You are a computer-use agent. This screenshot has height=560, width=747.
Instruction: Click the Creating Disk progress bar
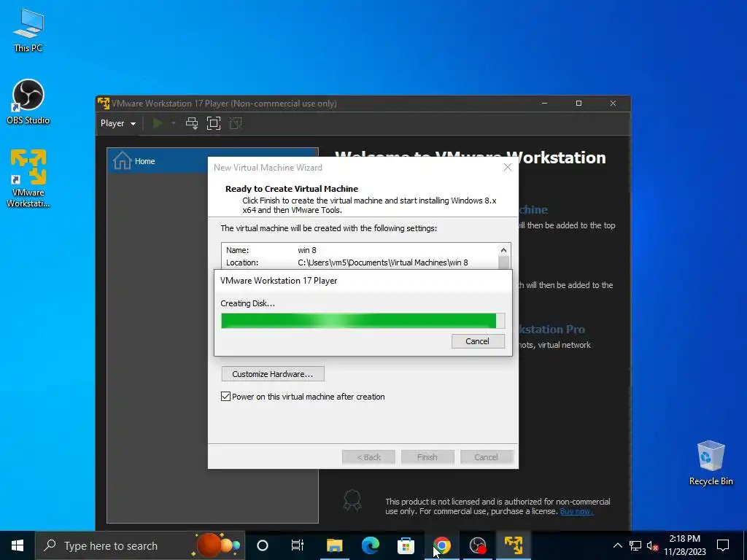point(363,321)
